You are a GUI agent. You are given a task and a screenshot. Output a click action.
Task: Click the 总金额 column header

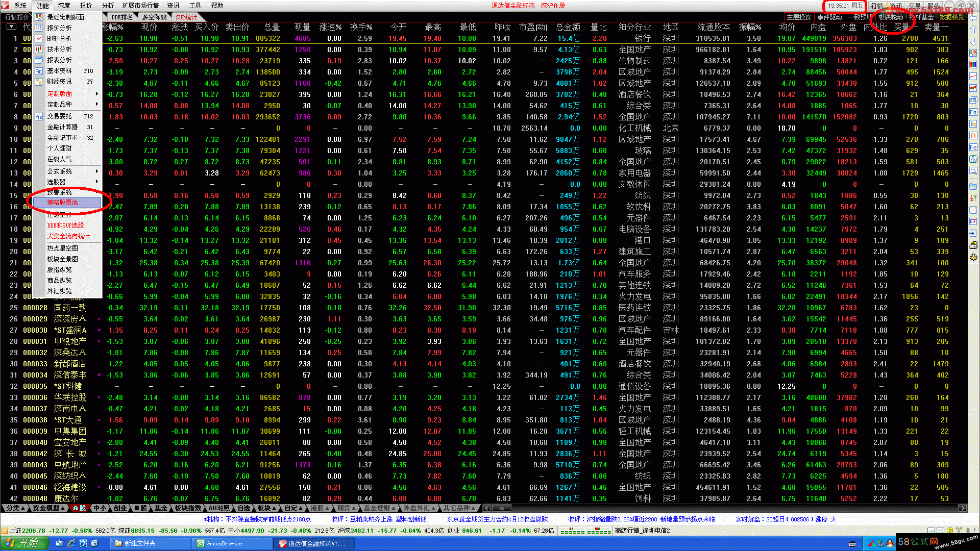[568, 27]
